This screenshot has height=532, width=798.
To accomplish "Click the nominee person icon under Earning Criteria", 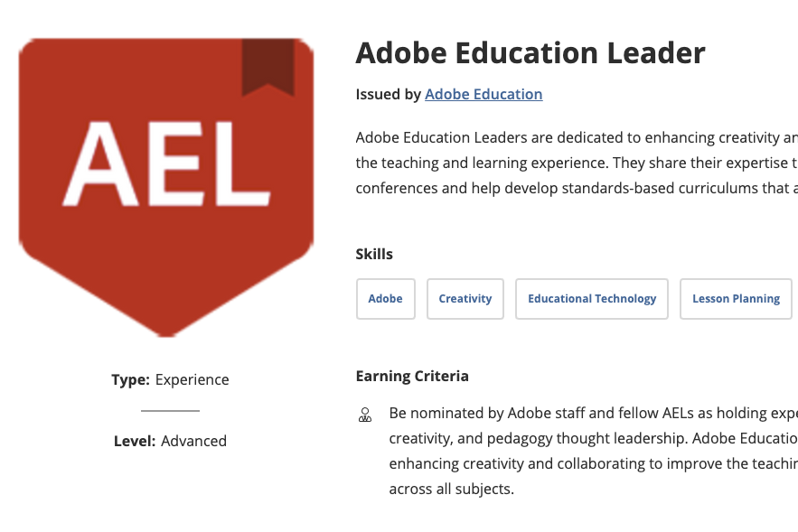I will coord(365,415).
